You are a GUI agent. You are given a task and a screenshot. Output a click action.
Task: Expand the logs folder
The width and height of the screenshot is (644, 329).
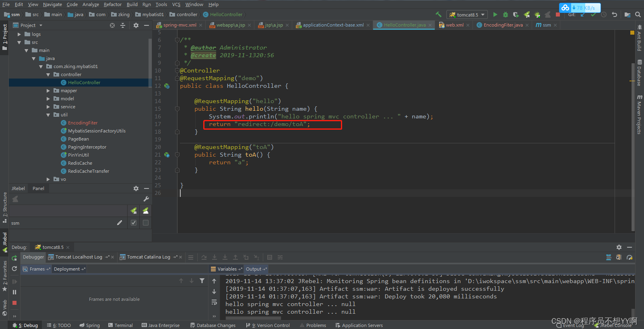[19, 34]
